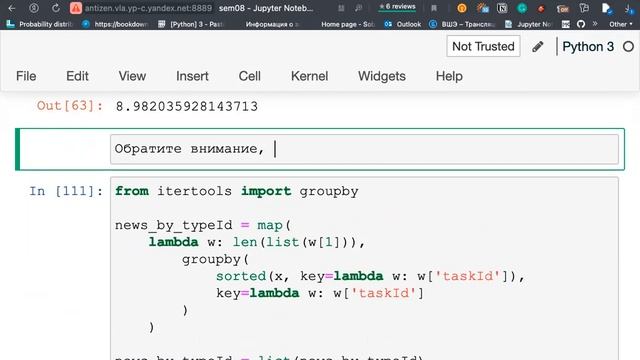The height and width of the screenshot is (360, 640).
Task: Open the red extension icon
Action: (541, 8)
